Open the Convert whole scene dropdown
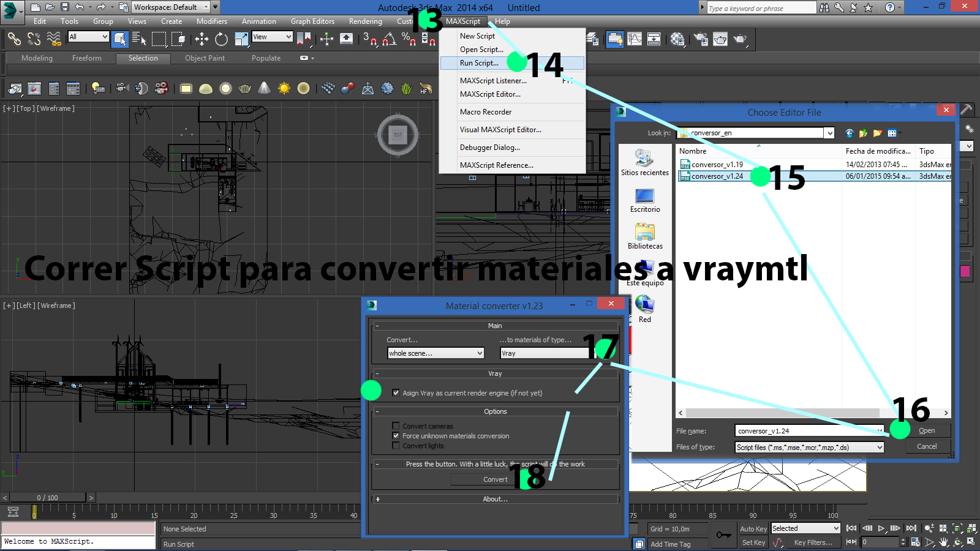Image resolution: width=980 pixels, height=551 pixels. 435,353
